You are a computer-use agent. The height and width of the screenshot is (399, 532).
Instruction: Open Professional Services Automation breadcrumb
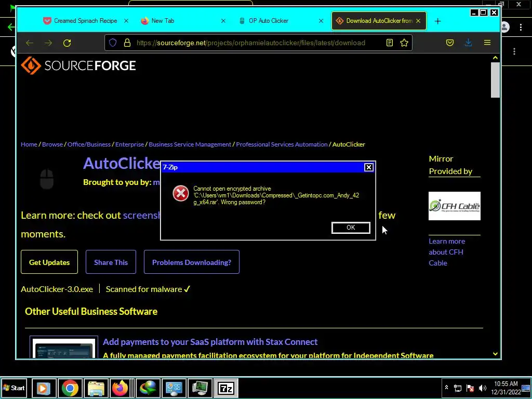[282, 144]
